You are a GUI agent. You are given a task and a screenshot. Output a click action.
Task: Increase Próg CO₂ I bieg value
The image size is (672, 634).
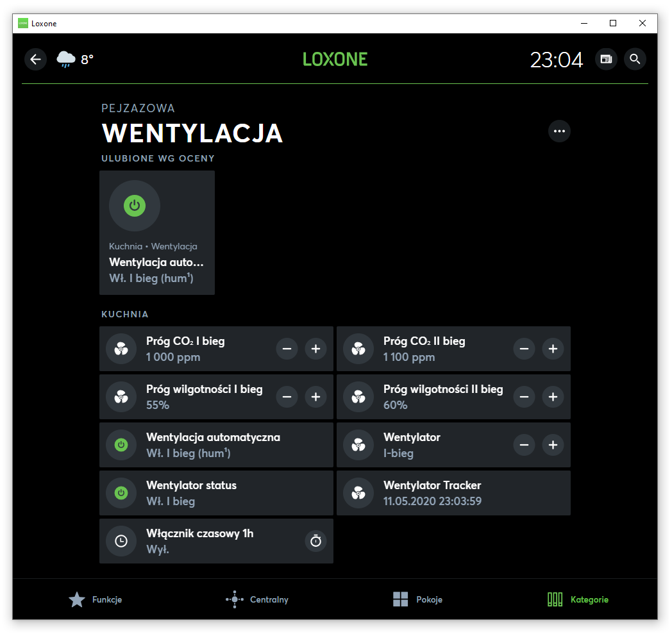tap(316, 349)
